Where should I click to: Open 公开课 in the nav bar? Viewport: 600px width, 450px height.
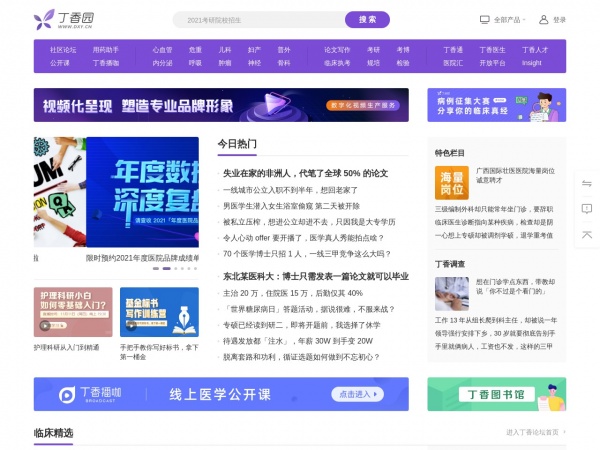click(x=60, y=63)
